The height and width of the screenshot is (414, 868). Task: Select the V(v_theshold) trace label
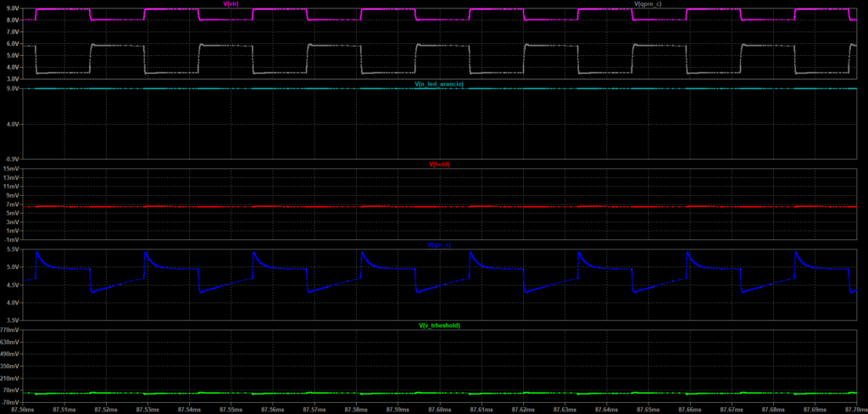coord(439,325)
